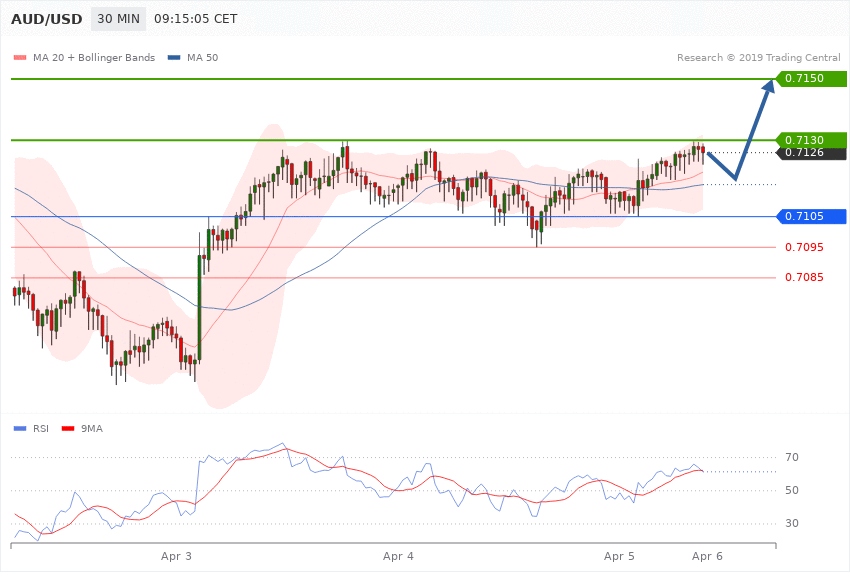Viewport: 850px width, 576px height.
Task: Click the 09:15:05 CET timestamp
Action: point(196,19)
